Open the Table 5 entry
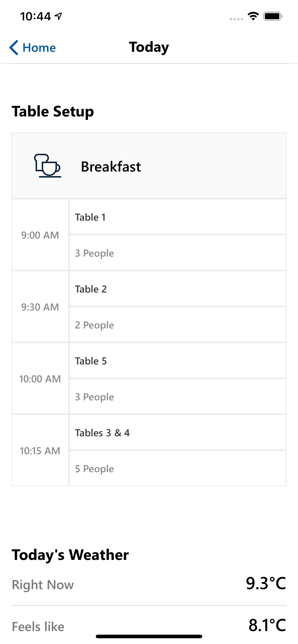The width and height of the screenshot is (298, 644). click(178, 361)
